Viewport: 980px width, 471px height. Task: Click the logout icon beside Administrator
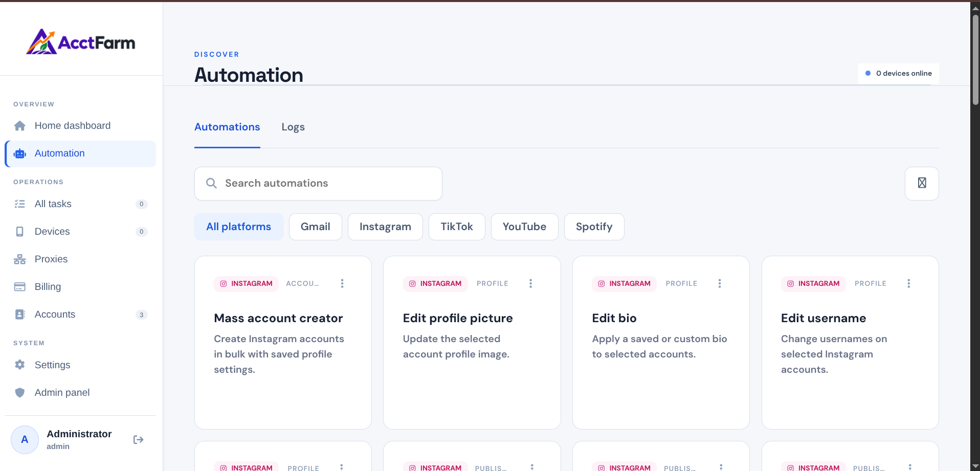pyautogui.click(x=138, y=440)
